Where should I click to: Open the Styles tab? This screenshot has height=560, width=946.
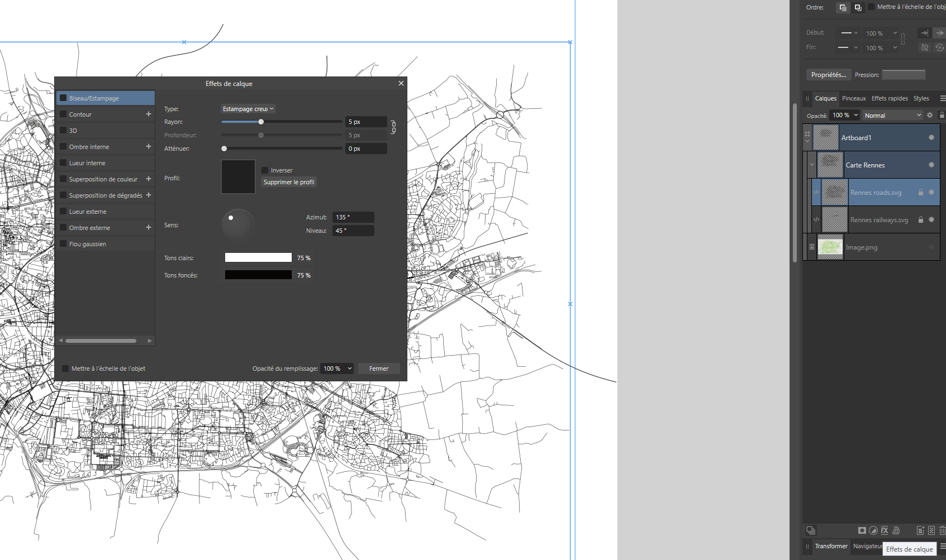click(921, 98)
